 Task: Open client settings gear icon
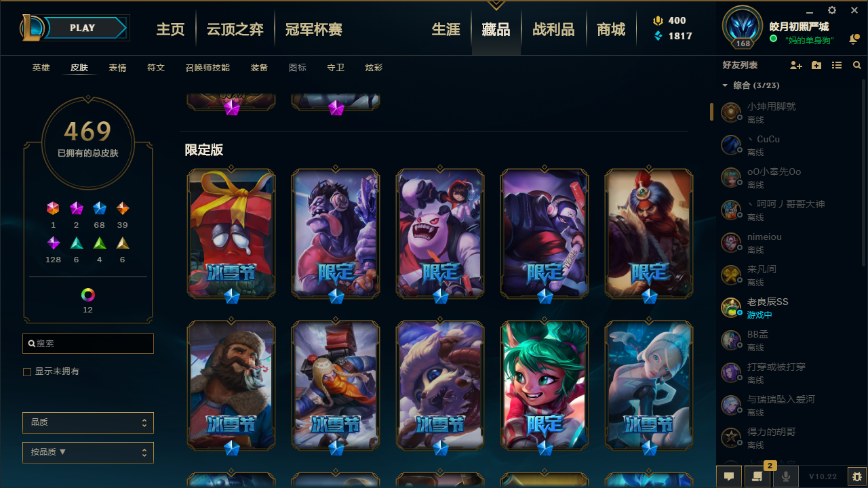[832, 10]
